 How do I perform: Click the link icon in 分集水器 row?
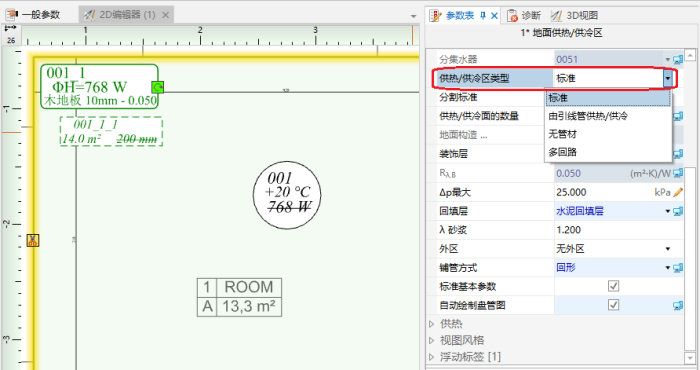(678, 59)
